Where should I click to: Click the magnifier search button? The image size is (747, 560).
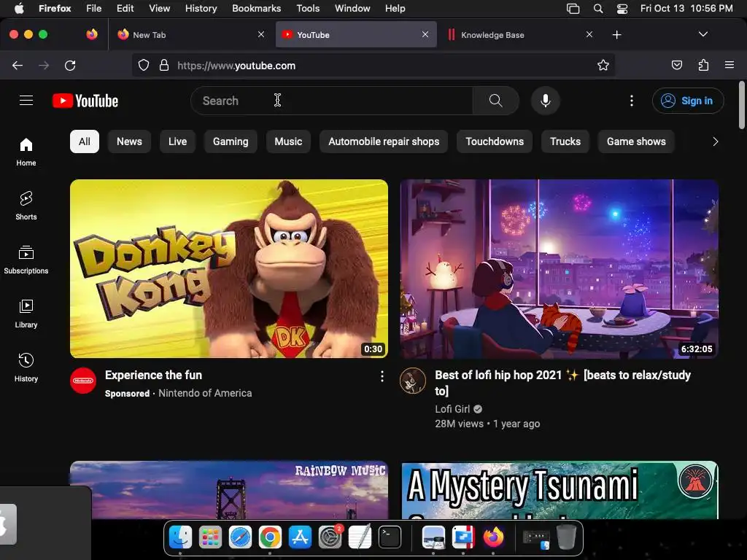point(495,101)
